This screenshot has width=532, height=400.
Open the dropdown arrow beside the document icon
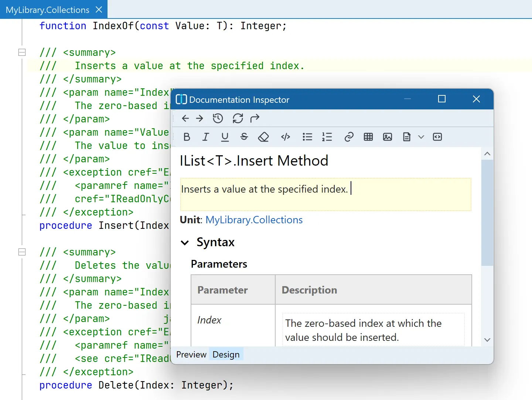(421, 137)
